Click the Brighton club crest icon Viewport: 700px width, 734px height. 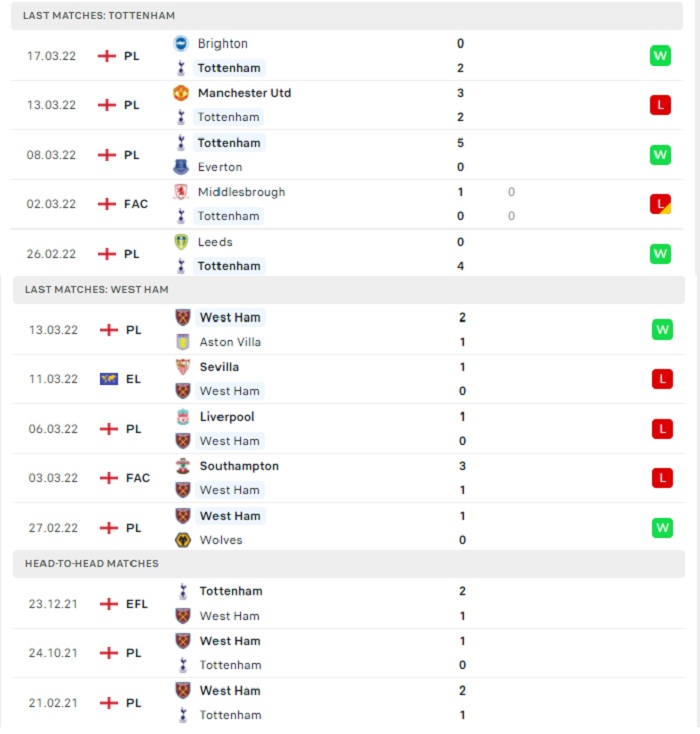tap(181, 44)
